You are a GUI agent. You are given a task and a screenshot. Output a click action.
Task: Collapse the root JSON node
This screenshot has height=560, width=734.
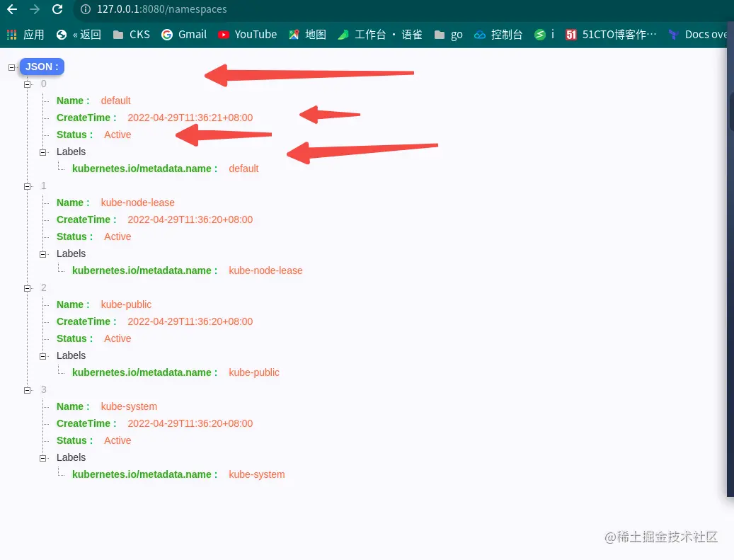pos(12,67)
